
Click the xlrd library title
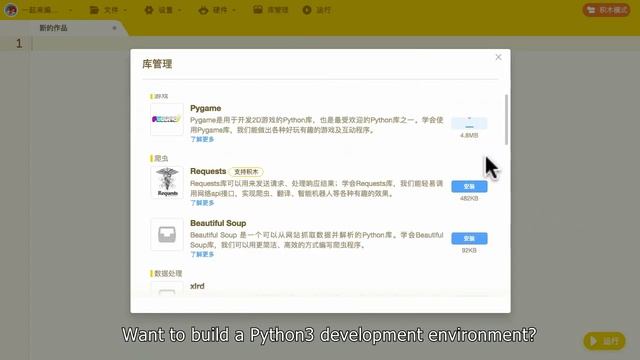click(197, 286)
